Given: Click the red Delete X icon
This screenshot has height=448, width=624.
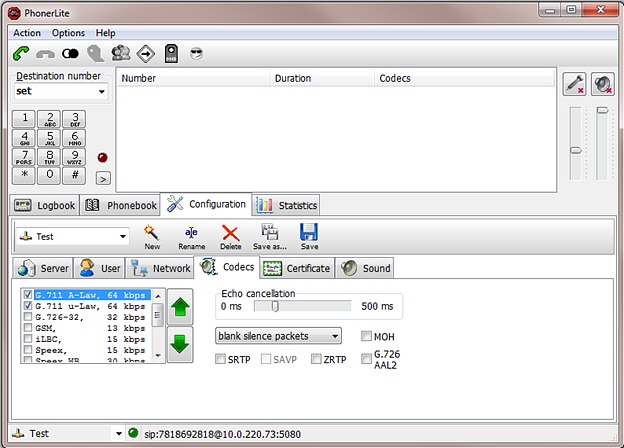Looking at the screenshot, I should (x=230, y=238).
